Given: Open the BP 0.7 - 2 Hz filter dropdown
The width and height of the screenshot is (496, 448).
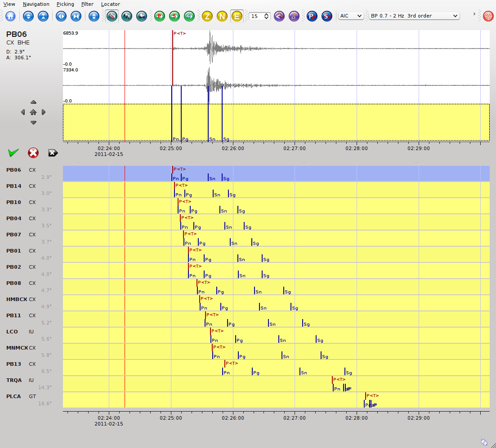Looking at the screenshot, I should point(414,16).
